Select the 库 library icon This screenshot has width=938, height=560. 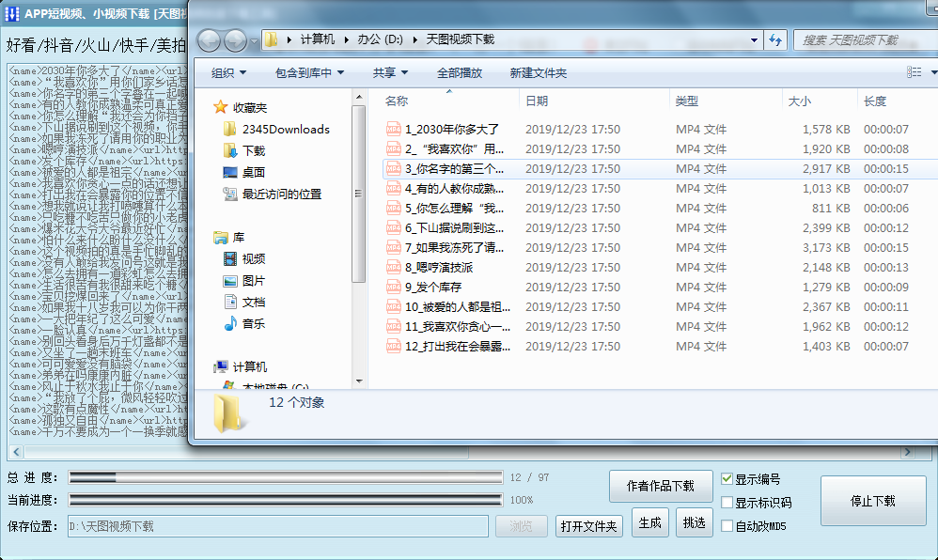221,238
